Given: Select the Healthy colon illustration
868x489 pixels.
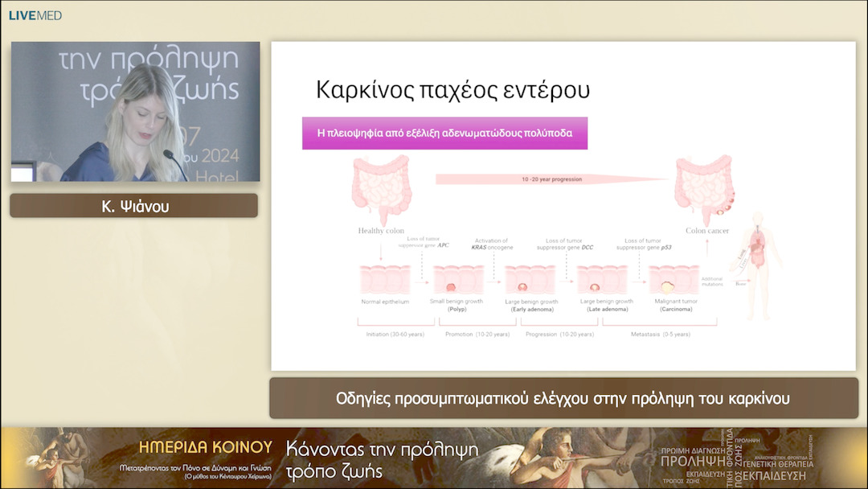Looking at the screenshot, I should tap(382, 187).
